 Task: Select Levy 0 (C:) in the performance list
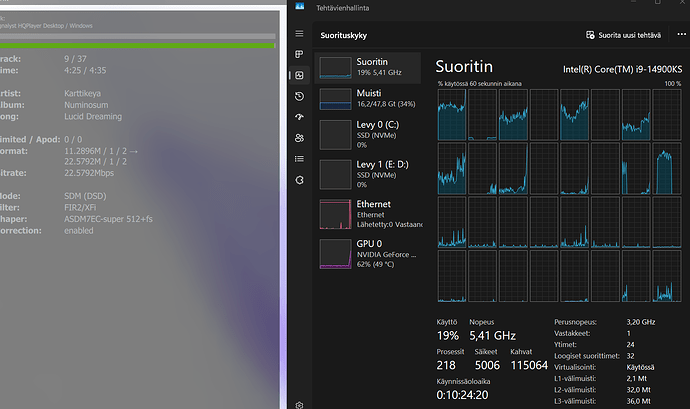[x=368, y=135]
